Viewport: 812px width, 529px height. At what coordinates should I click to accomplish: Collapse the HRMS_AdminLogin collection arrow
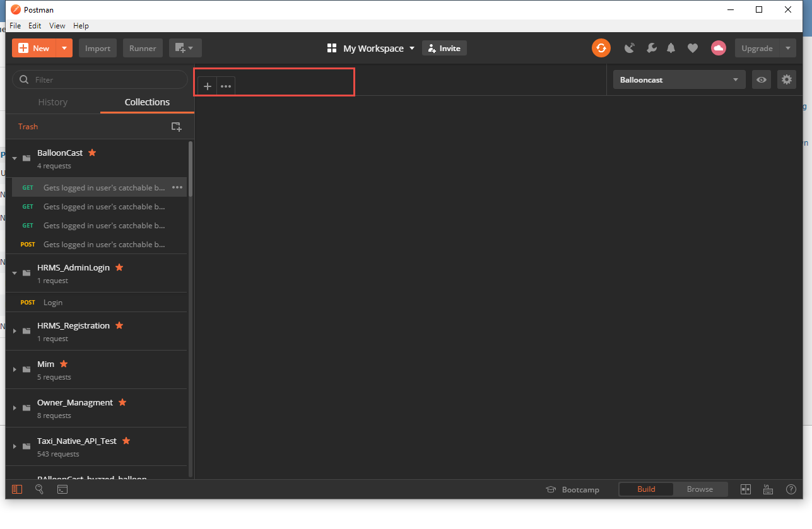(15, 273)
